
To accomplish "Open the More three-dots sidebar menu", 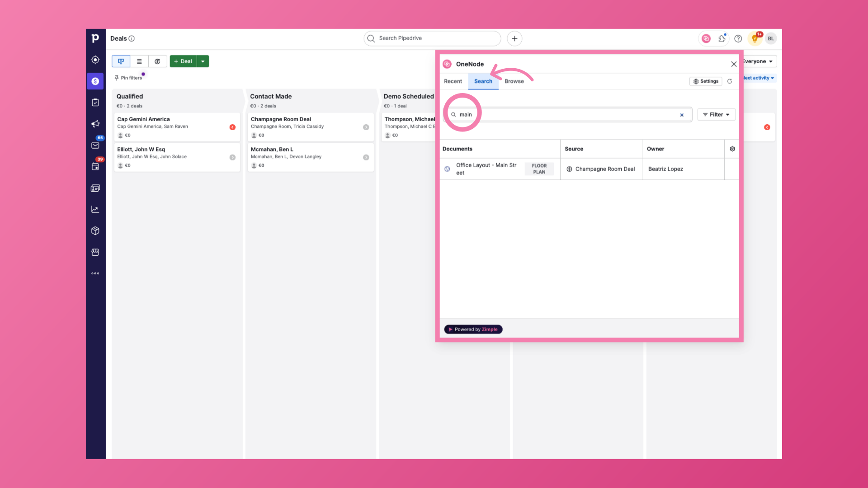I will (x=95, y=273).
